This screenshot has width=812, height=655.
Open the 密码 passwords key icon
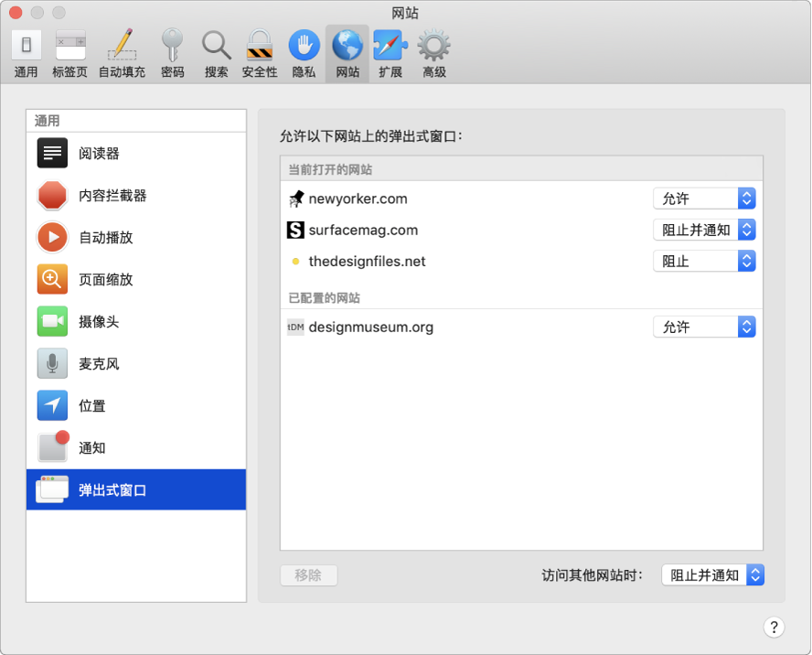[173, 45]
